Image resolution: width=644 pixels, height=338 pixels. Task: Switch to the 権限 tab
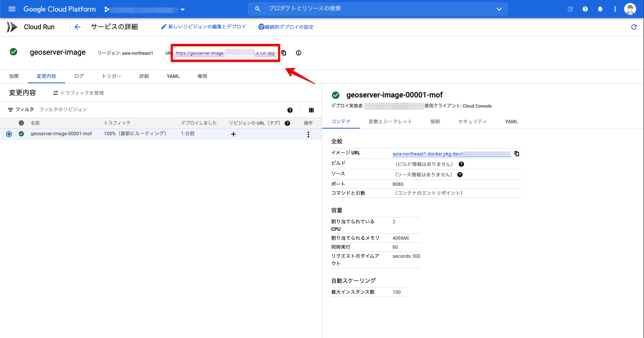(202, 76)
